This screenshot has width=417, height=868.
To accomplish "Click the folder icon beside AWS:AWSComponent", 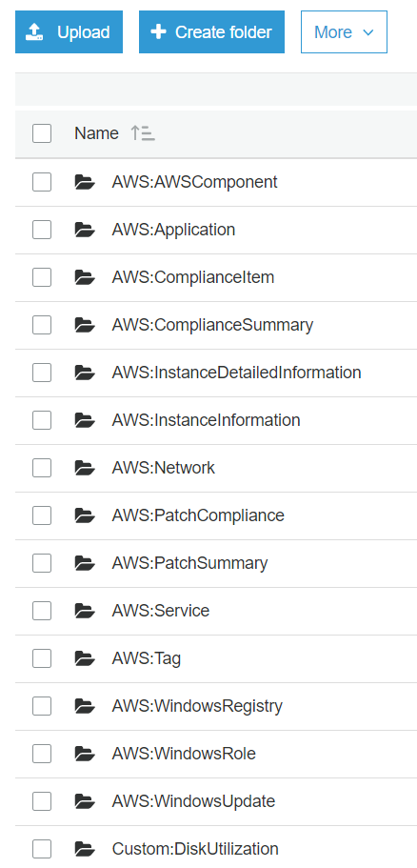I will [85, 182].
